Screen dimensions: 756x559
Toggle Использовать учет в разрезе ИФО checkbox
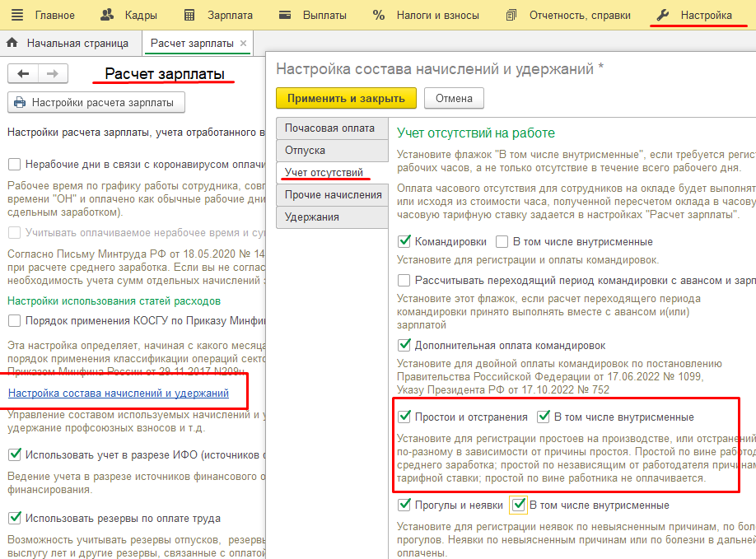tap(15, 454)
